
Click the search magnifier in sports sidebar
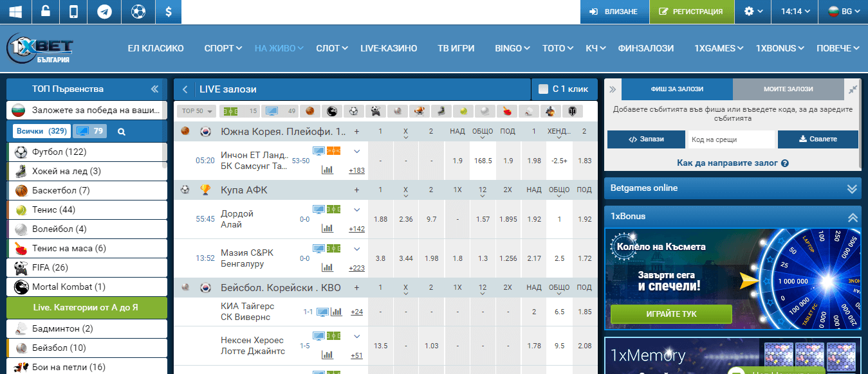(x=121, y=132)
